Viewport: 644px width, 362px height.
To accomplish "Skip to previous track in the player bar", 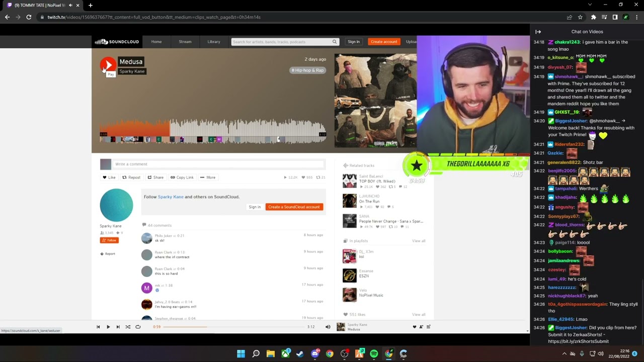I will tap(98, 327).
